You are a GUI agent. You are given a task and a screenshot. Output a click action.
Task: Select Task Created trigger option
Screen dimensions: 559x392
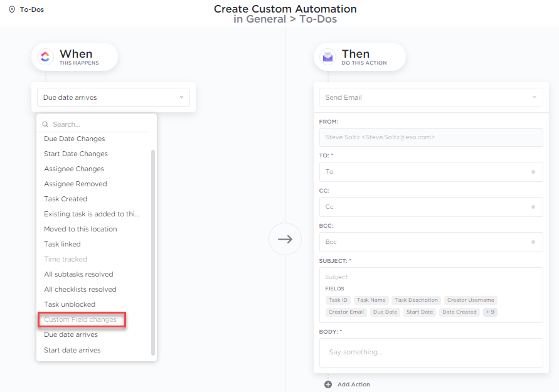click(66, 199)
